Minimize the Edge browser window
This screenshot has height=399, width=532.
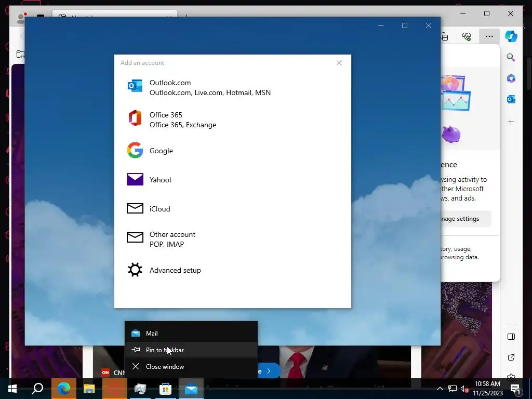point(463,14)
